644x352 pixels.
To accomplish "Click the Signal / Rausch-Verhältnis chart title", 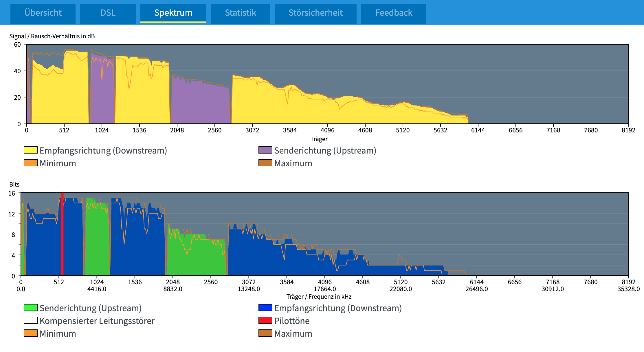I will tap(52, 36).
